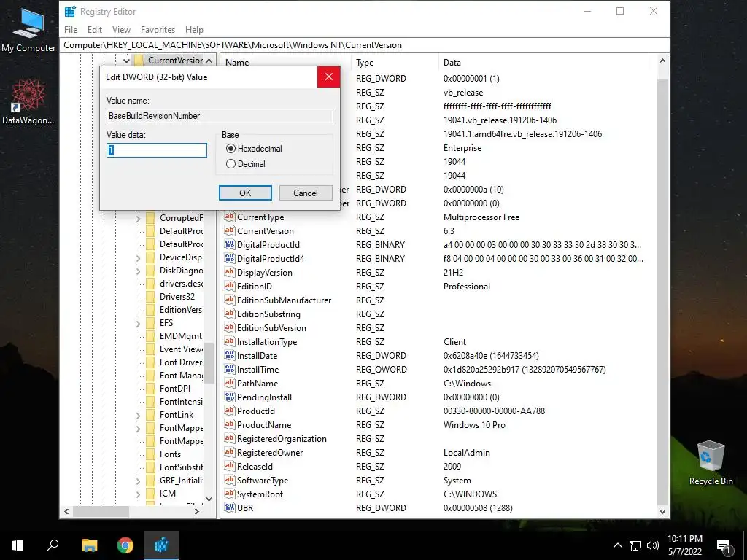Open File Explorer from taskbar
This screenshot has width=747, height=560.
tap(89, 545)
